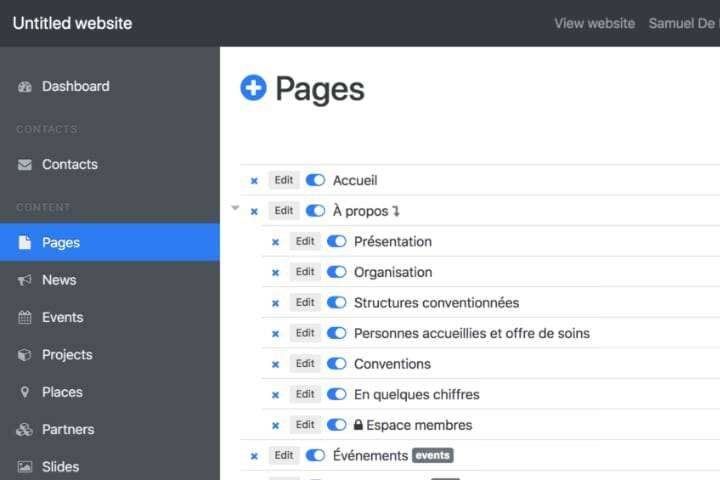Click the Untitled website title
This screenshot has height=480, width=720.
click(73, 23)
